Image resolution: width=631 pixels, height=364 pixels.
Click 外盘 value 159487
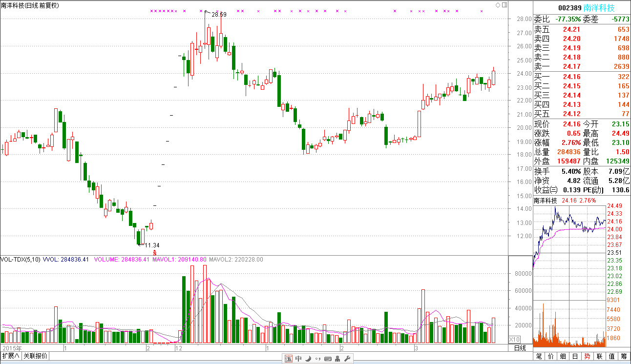click(x=568, y=161)
